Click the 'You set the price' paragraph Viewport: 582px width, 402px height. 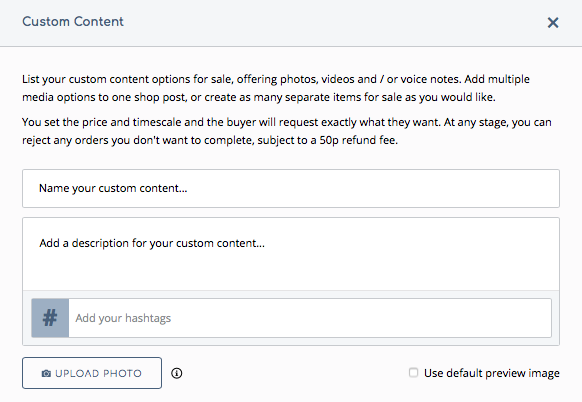coord(287,131)
